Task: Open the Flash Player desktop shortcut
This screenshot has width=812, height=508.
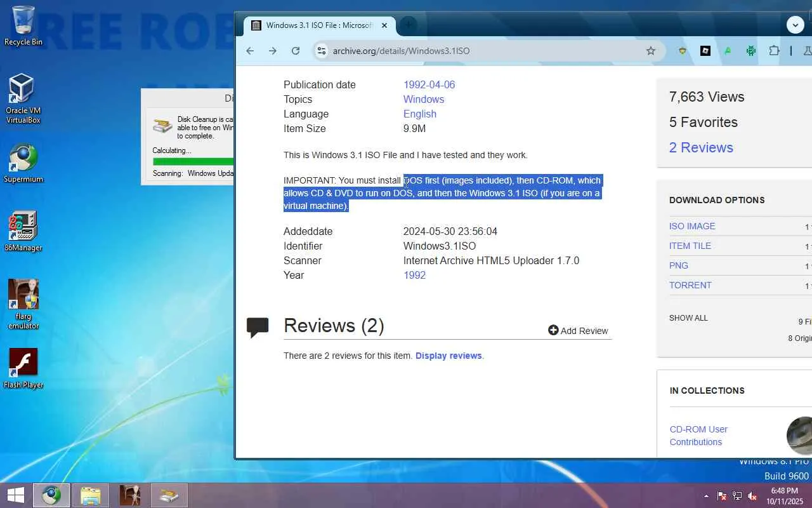Action: [x=23, y=368]
